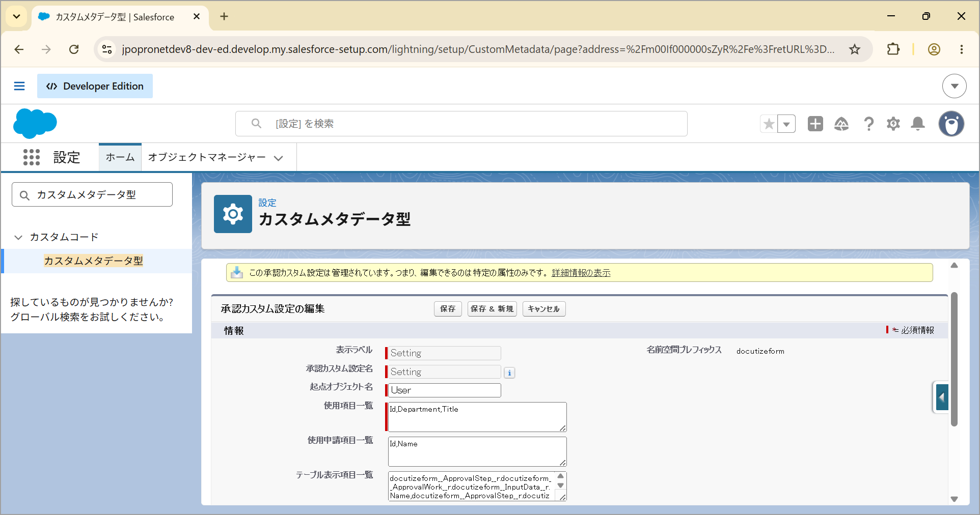
Task: Click the search icon in setup search
Action: click(x=256, y=124)
